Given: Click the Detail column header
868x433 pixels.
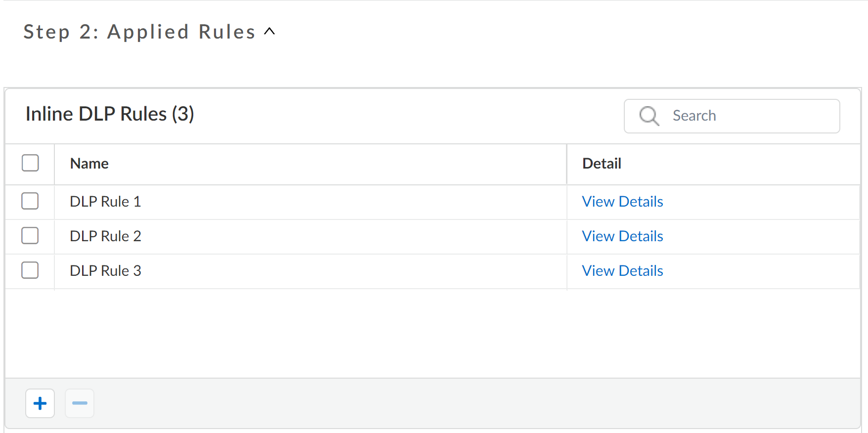Looking at the screenshot, I should pyautogui.click(x=602, y=164).
